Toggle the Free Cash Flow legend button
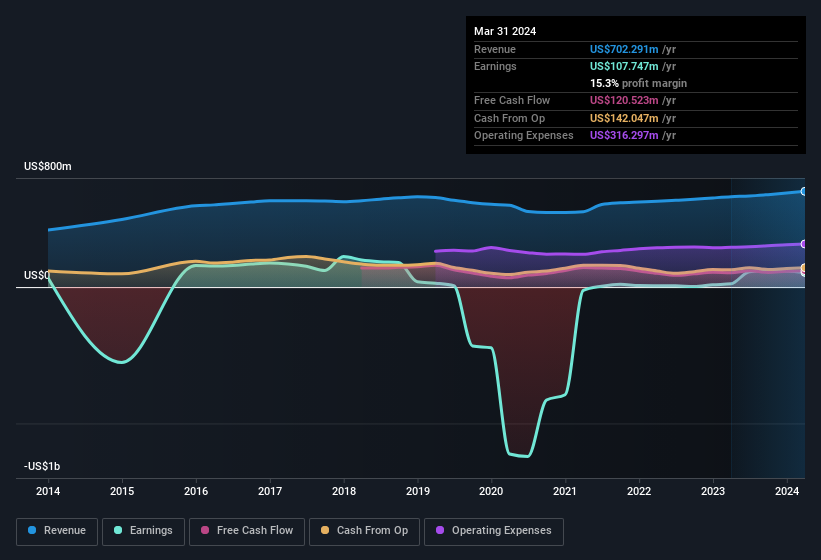Image resolution: width=821 pixels, height=560 pixels. click(247, 531)
